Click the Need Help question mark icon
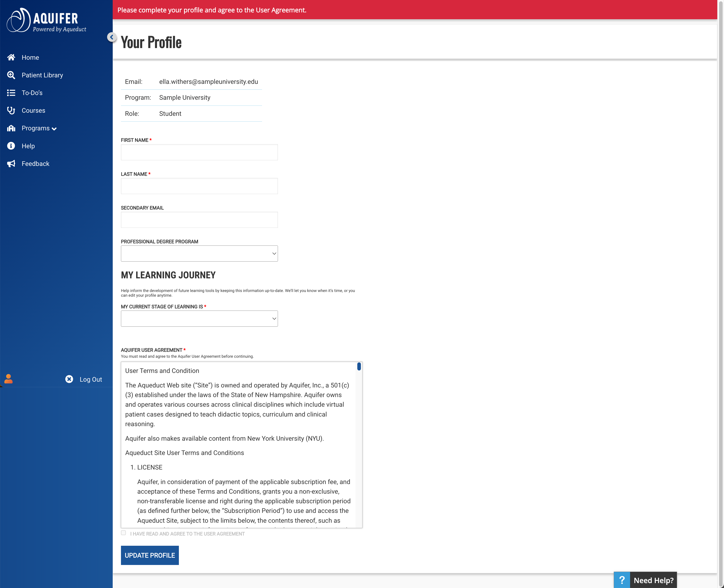This screenshot has height=588, width=724. click(622, 580)
